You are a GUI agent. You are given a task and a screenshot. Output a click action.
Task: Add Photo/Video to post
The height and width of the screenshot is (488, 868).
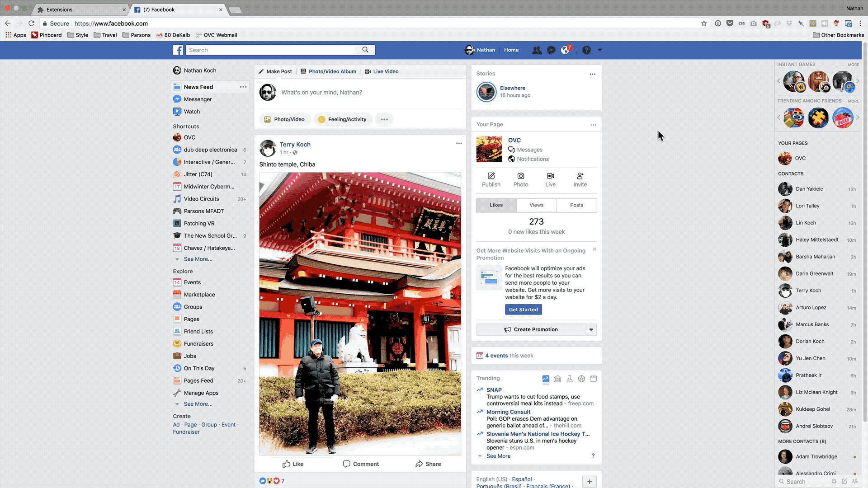285,120
